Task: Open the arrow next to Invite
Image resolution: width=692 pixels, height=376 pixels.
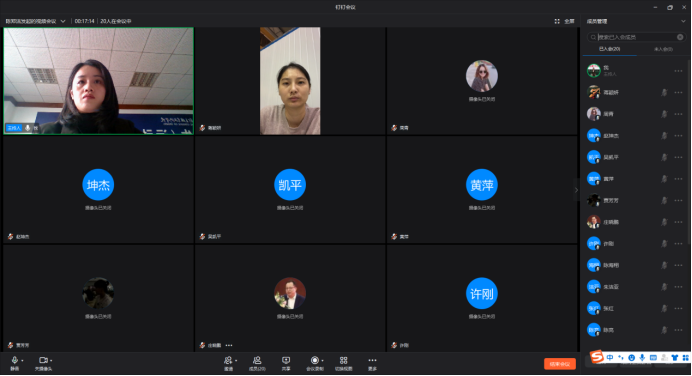Action: pos(236,361)
